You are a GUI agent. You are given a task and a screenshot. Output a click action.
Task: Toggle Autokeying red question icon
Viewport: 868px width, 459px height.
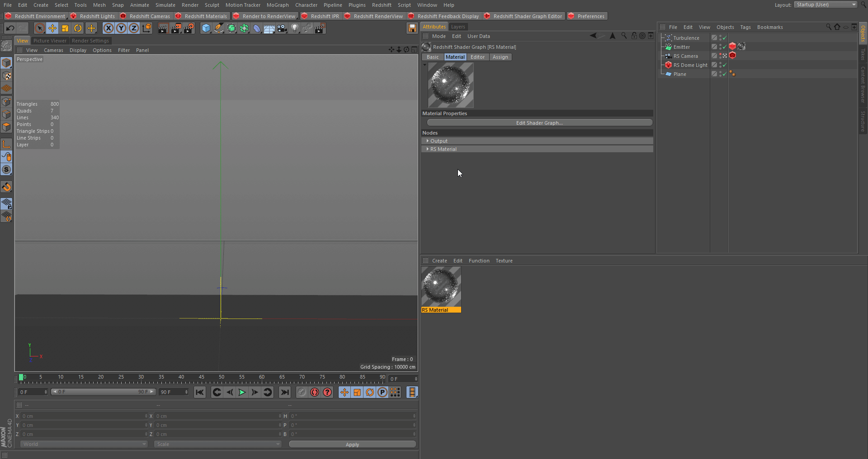tap(327, 392)
